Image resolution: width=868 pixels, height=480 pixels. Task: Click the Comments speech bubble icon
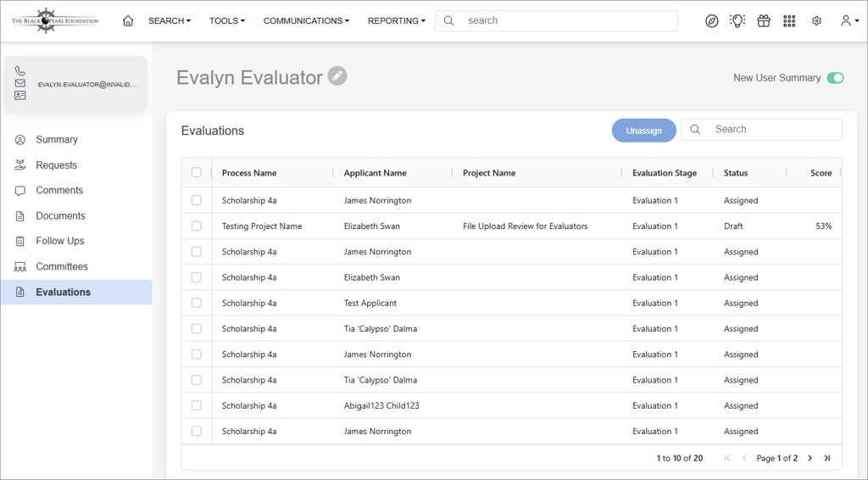(x=20, y=191)
